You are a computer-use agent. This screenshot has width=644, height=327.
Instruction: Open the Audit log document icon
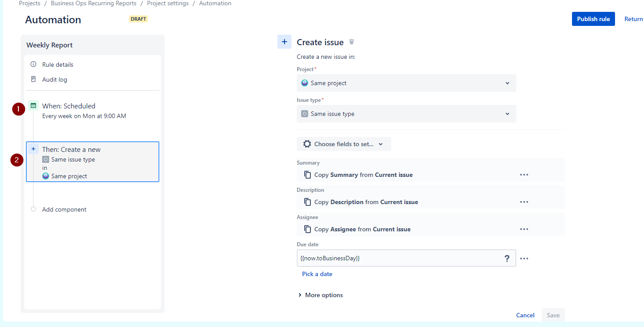point(33,79)
